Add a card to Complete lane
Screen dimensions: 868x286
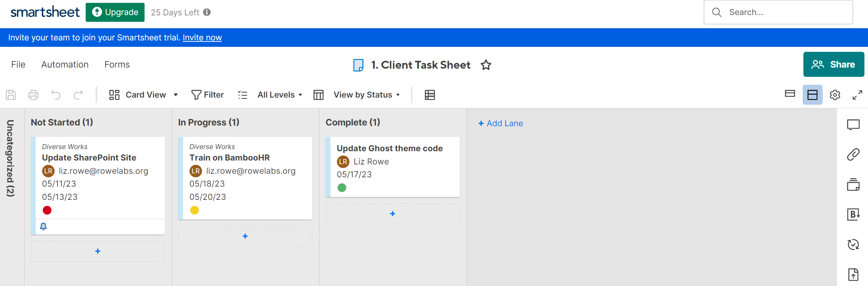coord(393,214)
